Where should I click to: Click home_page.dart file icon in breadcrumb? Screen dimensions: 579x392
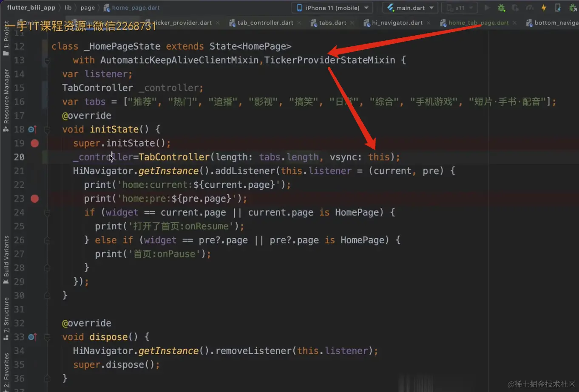pos(106,8)
